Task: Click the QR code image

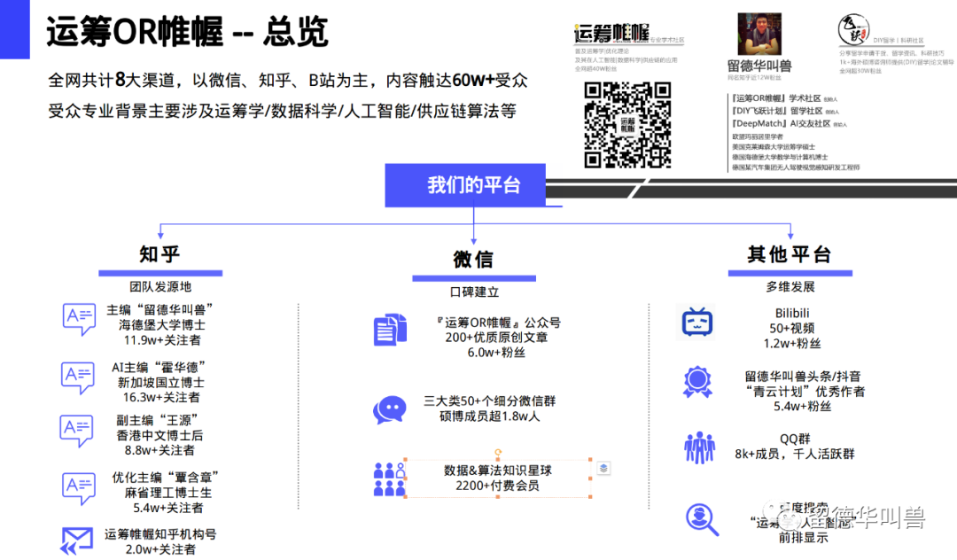Action: pos(627,125)
